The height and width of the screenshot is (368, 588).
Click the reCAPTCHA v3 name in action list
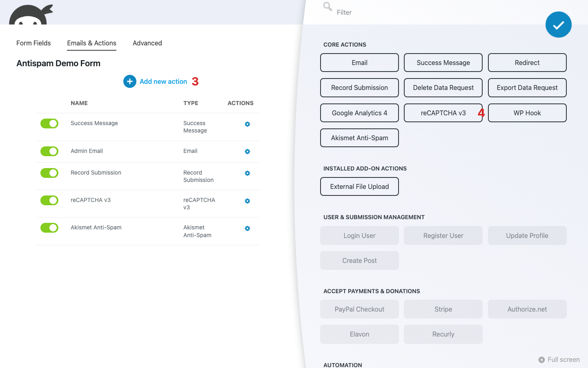click(91, 200)
